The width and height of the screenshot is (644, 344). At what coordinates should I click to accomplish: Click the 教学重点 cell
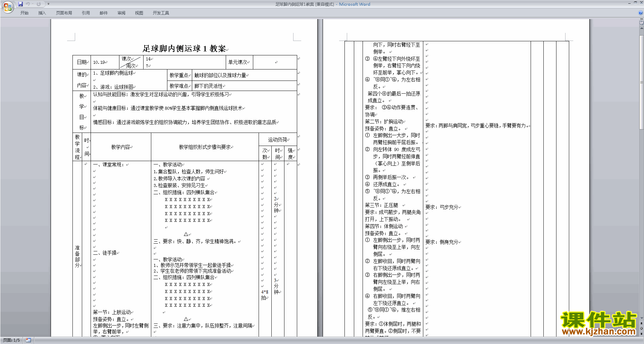[x=179, y=75]
